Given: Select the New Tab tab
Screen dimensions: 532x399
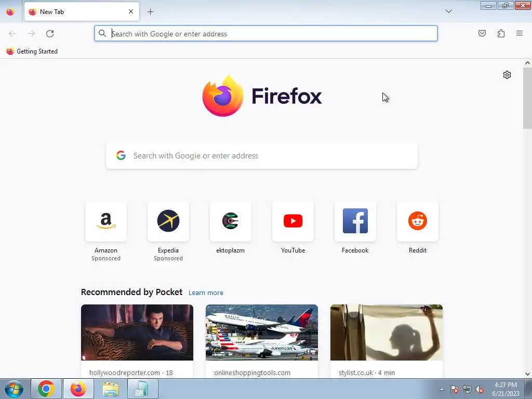Looking at the screenshot, I should click(82, 11).
